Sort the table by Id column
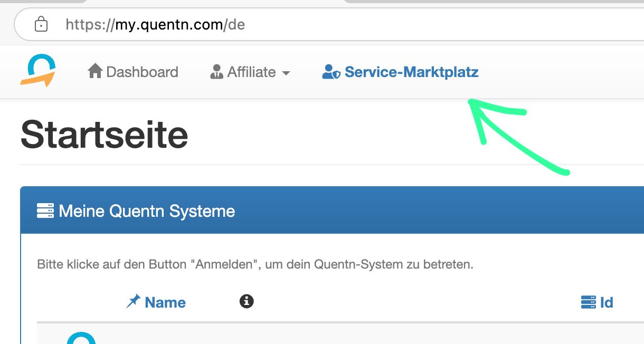Image resolution: width=644 pixels, height=344 pixels. pos(606,302)
